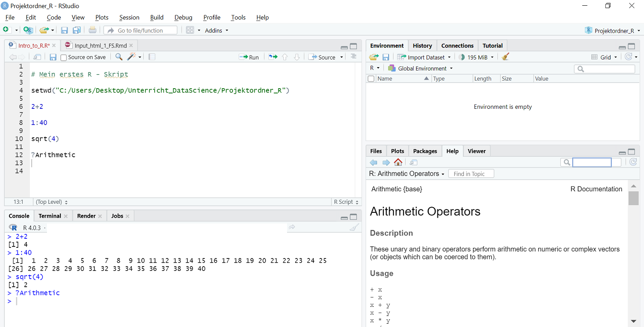Image resolution: width=644 pixels, height=327 pixels.
Task: Clear the console with the broom icon
Action: (x=354, y=227)
